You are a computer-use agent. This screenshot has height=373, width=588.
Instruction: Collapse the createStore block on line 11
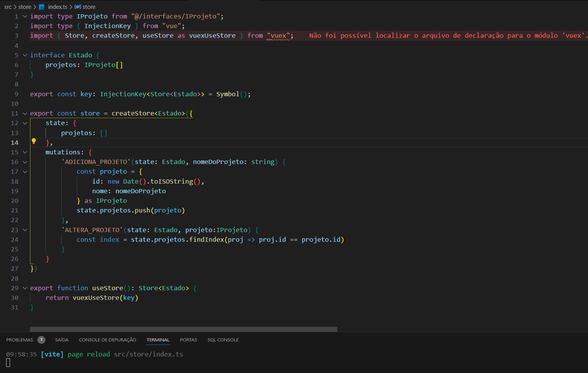(25, 114)
